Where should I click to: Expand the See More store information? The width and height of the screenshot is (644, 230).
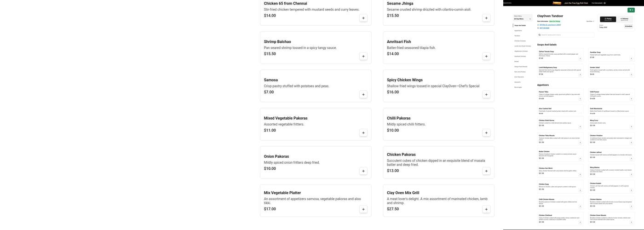(x=589, y=21)
